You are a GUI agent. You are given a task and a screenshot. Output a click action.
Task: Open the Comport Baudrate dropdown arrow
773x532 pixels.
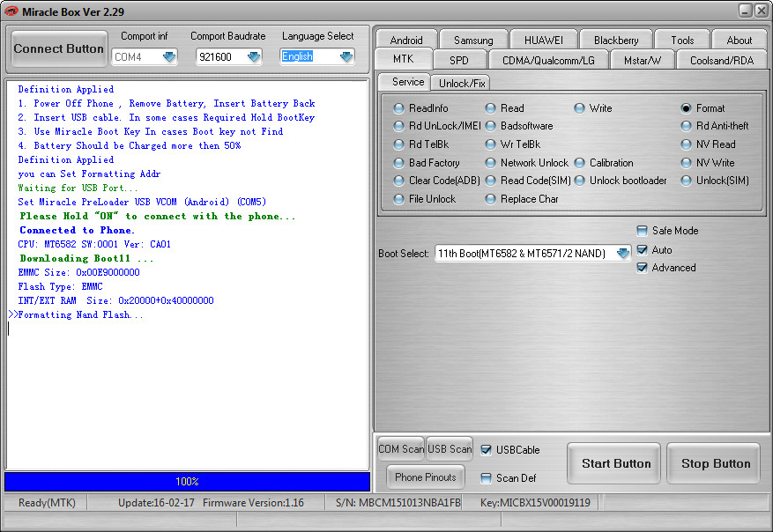[253, 57]
